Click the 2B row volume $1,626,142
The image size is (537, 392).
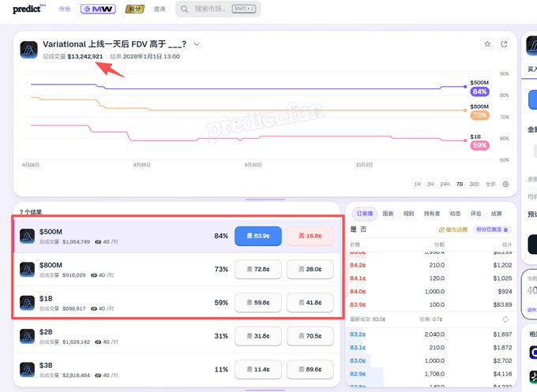click(76, 342)
